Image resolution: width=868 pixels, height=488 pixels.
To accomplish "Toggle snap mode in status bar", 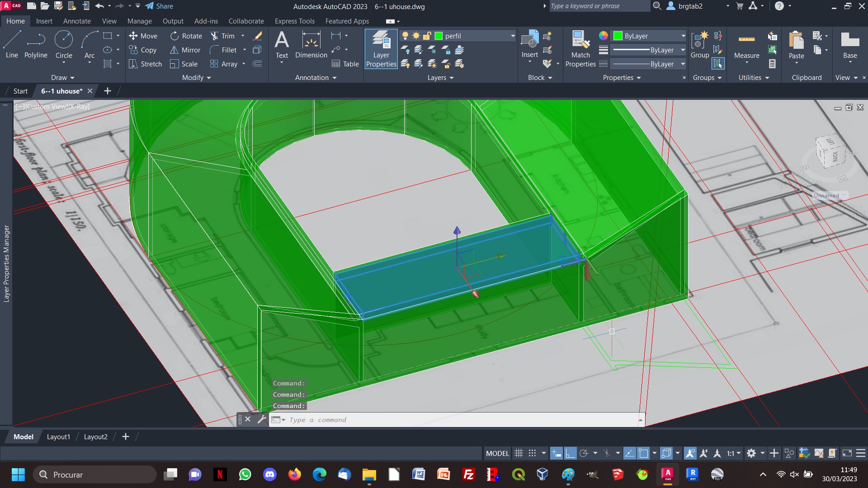I will [x=533, y=453].
